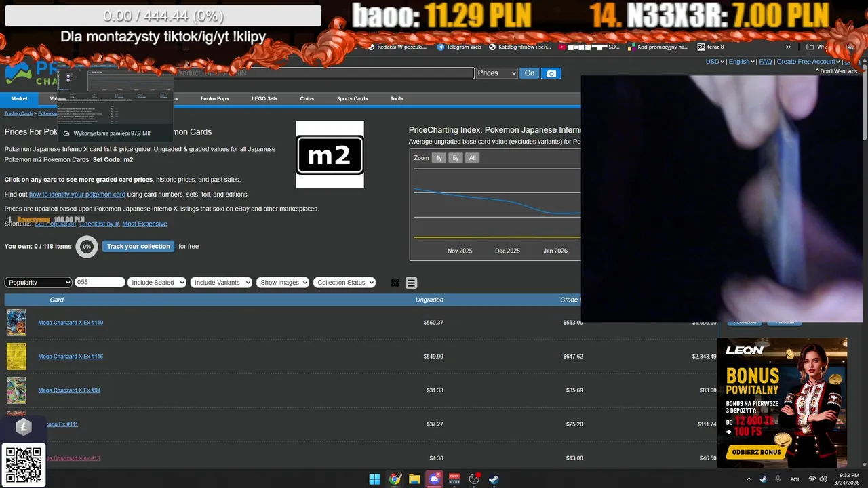The width and height of the screenshot is (868, 488).
Task: Open the Funko Pops menu
Action: click(214, 99)
